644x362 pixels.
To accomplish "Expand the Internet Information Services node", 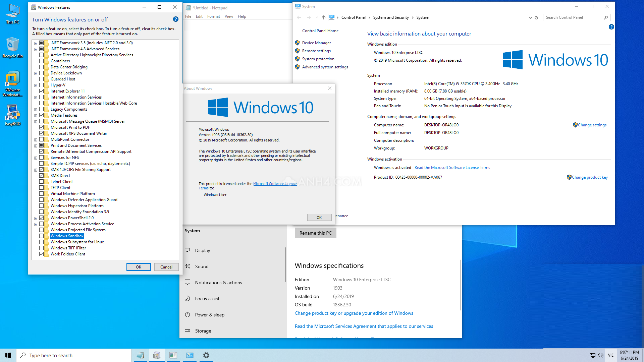I will [x=36, y=98].
